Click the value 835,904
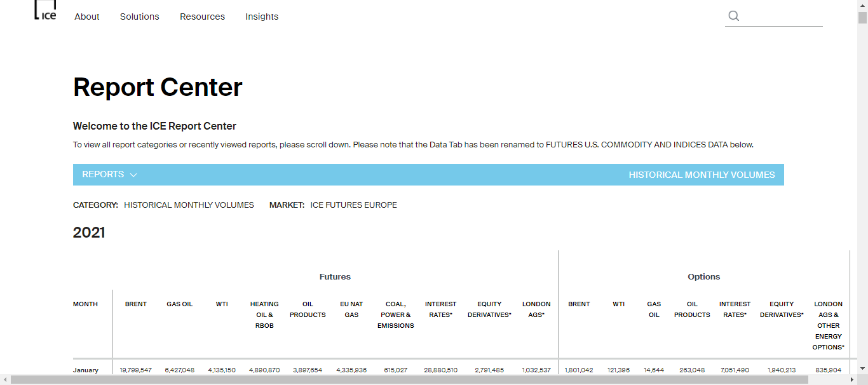The width and height of the screenshot is (868, 385). click(829, 370)
